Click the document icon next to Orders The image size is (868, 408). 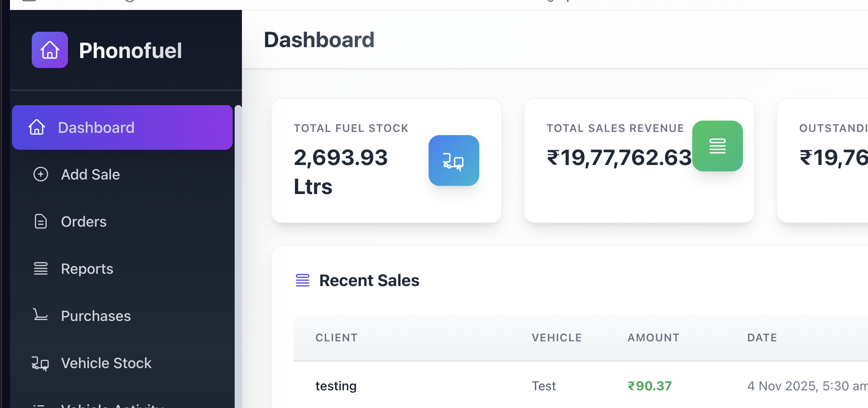click(40, 221)
